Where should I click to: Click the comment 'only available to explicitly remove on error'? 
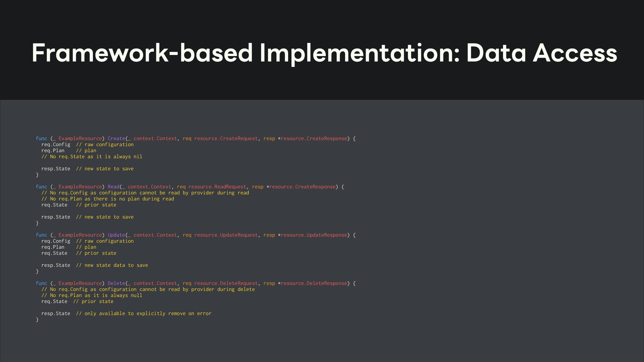tap(144, 313)
